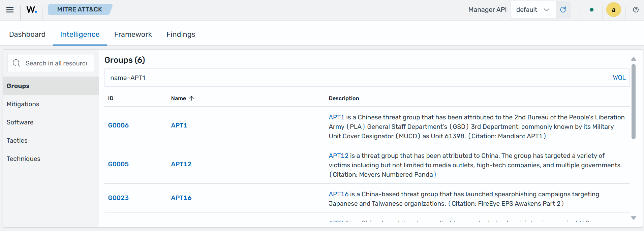Open the APT12 name link
Image resolution: width=644 pixels, height=231 pixels.
181,164
